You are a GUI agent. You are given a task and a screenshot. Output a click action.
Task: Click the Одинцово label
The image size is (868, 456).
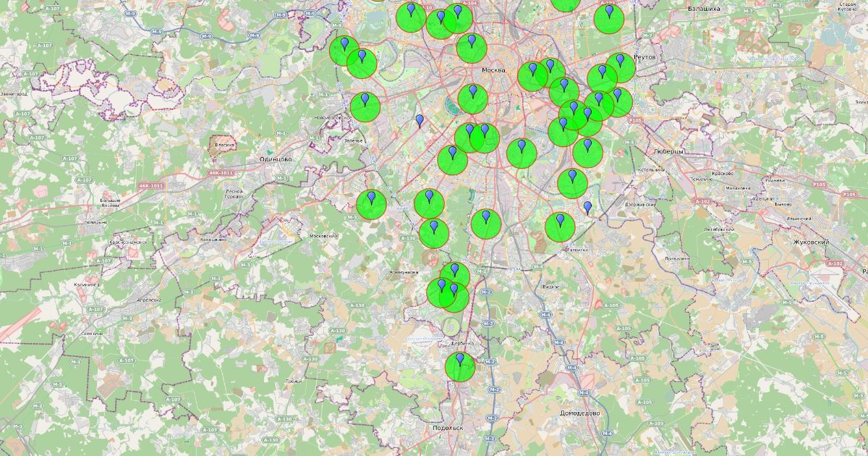point(276,159)
